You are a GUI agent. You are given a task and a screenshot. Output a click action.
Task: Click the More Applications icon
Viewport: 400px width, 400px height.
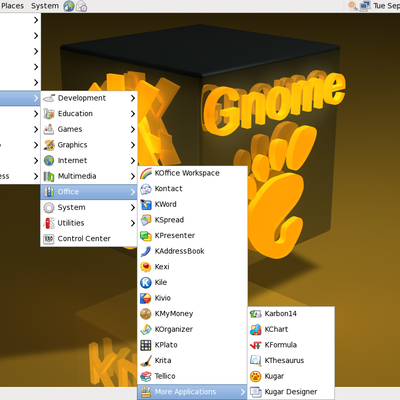point(146,392)
